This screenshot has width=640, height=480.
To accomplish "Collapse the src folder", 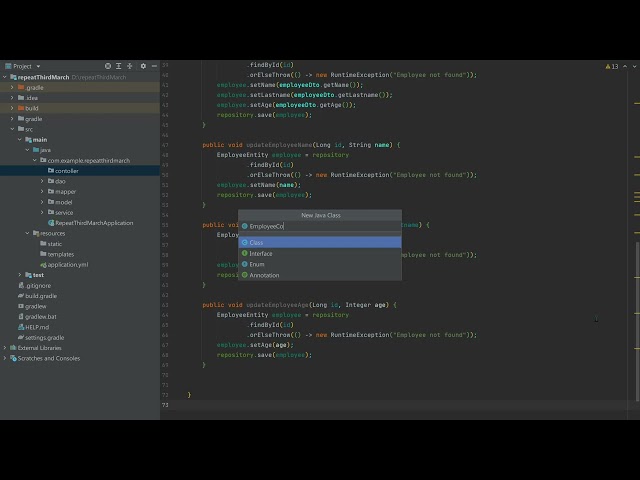I will coord(12,129).
